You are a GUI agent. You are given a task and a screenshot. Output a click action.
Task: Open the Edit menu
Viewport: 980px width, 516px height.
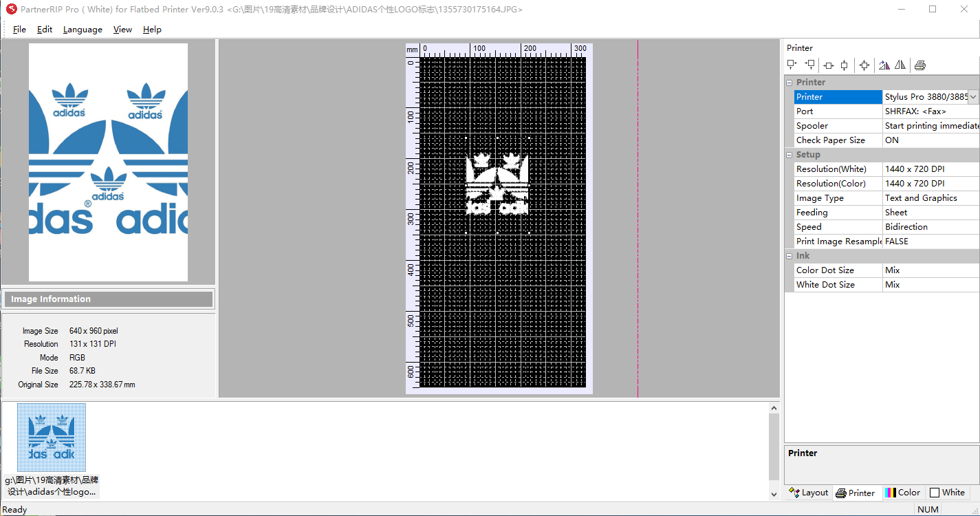[x=45, y=30]
